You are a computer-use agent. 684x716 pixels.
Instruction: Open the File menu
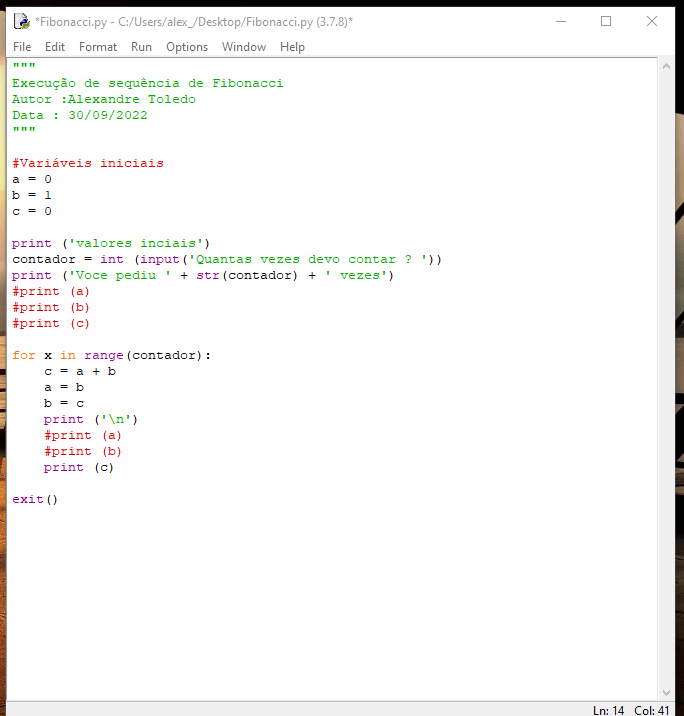click(x=22, y=47)
